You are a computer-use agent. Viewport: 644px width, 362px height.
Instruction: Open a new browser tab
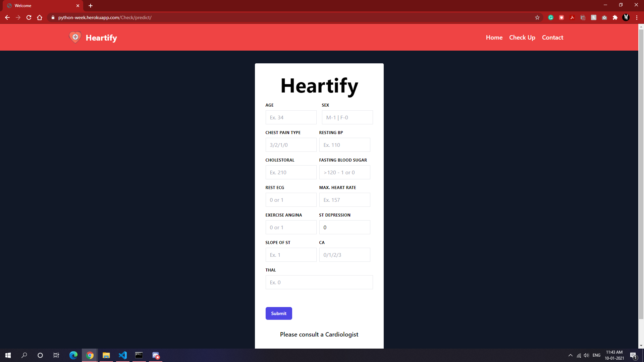[x=91, y=6]
